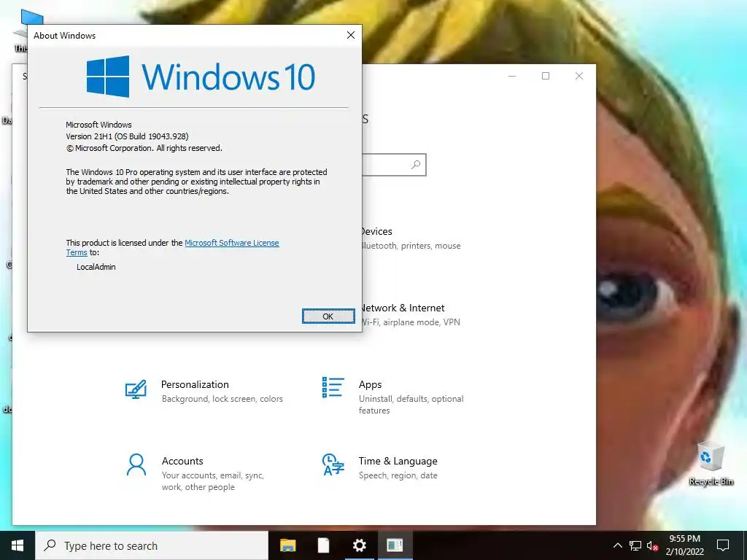Open File Explorer from taskbar

tap(287, 545)
